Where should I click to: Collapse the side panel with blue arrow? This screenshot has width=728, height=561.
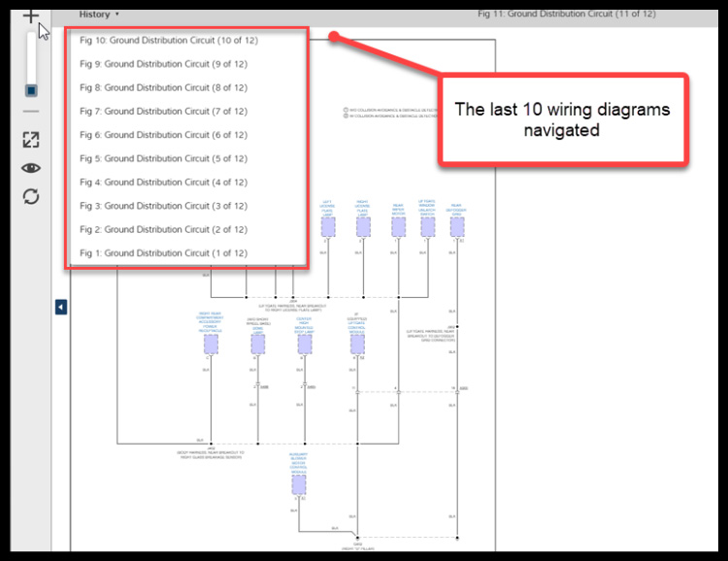coord(60,307)
